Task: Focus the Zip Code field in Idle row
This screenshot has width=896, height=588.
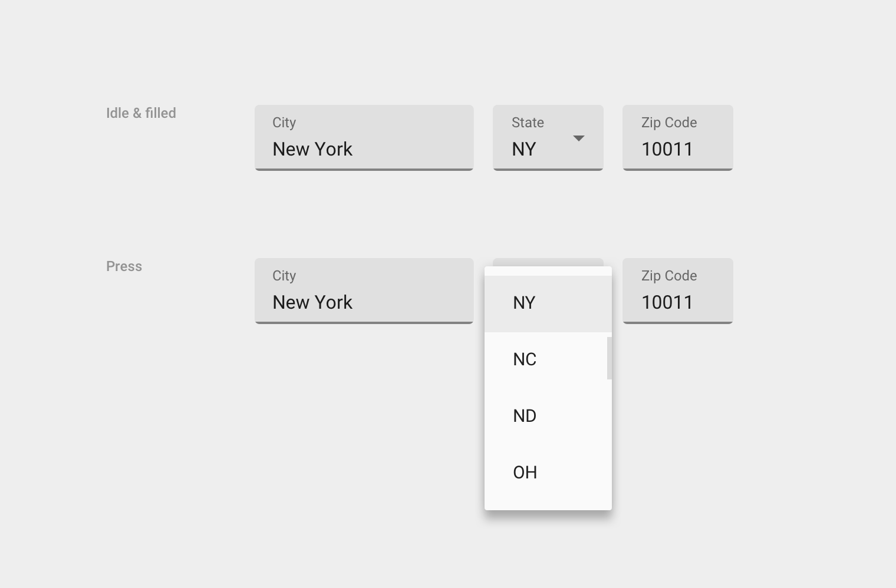Action: click(x=678, y=138)
